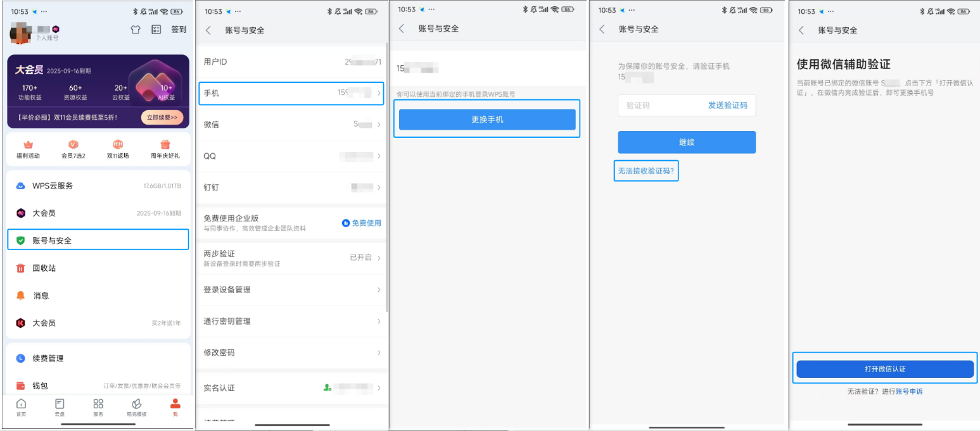Viewport: 980px width, 431px height.
Task: Open 消息 with the bell icon
Action: coord(21,296)
